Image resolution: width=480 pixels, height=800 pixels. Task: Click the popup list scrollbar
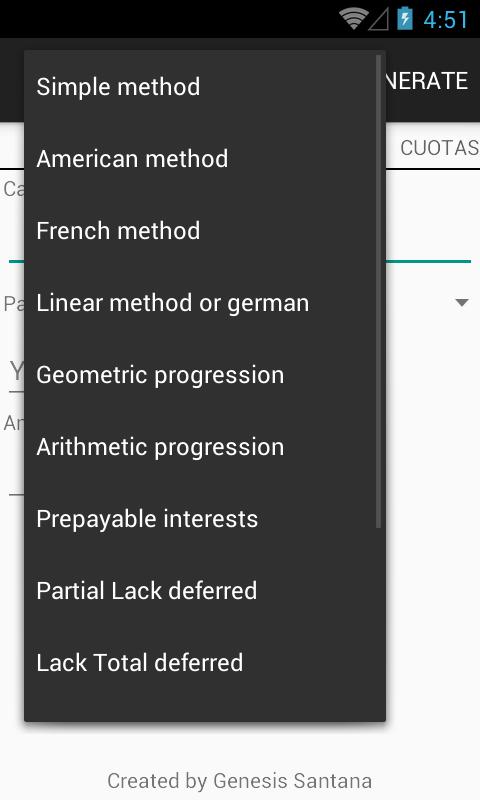pos(378,291)
